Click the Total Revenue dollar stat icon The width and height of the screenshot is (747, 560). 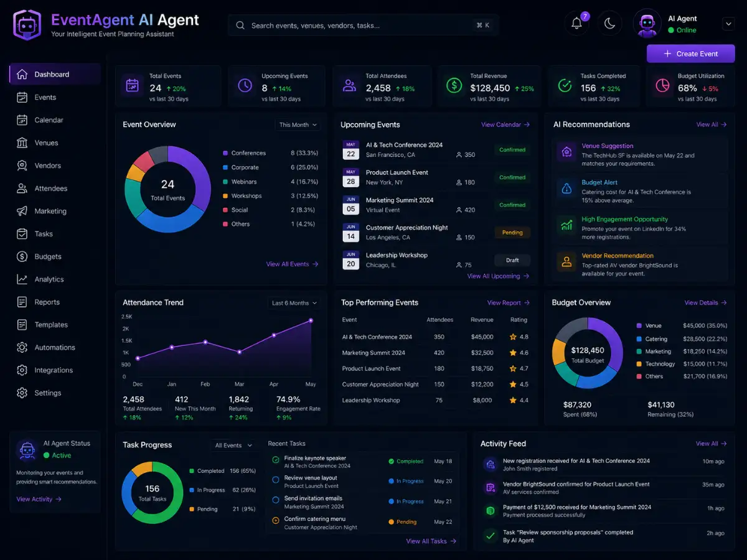[454, 86]
